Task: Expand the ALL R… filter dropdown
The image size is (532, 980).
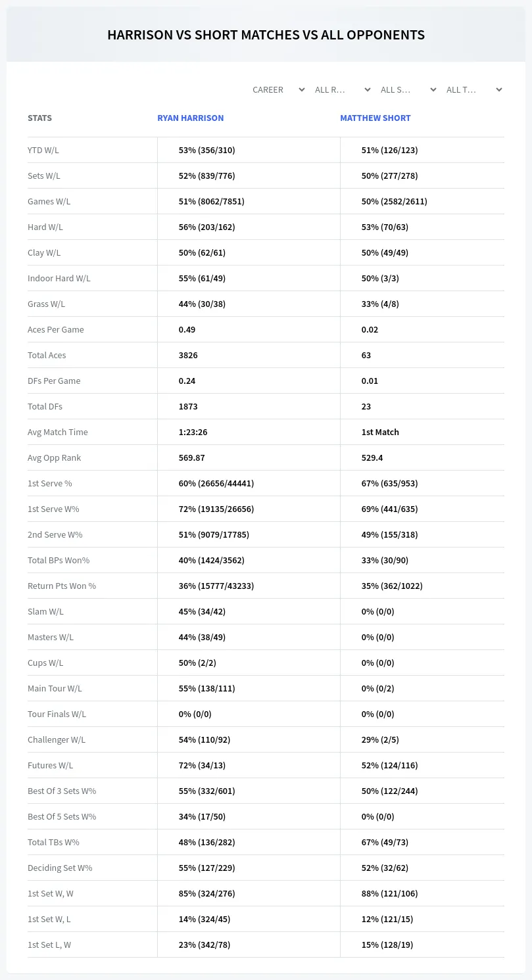Action: coord(343,89)
